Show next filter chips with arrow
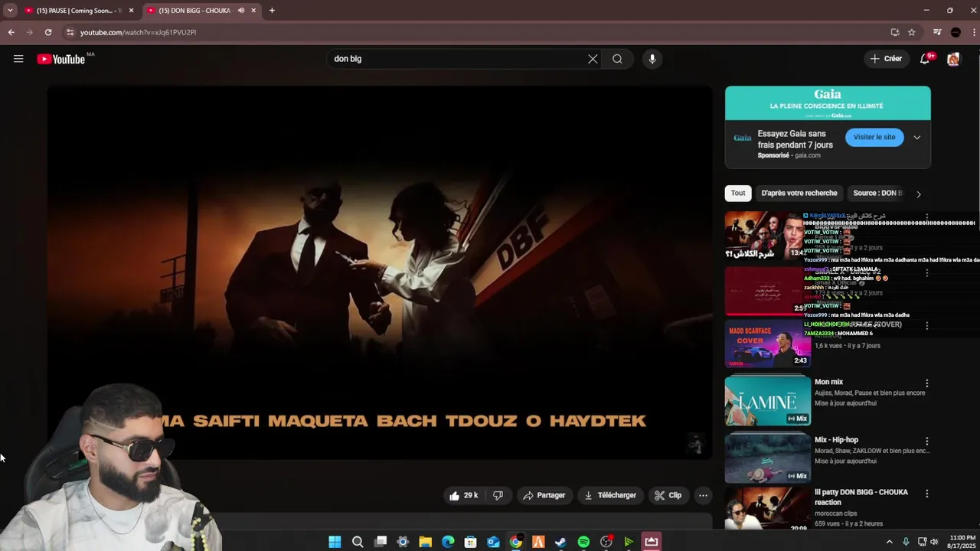The image size is (980, 551). [919, 194]
